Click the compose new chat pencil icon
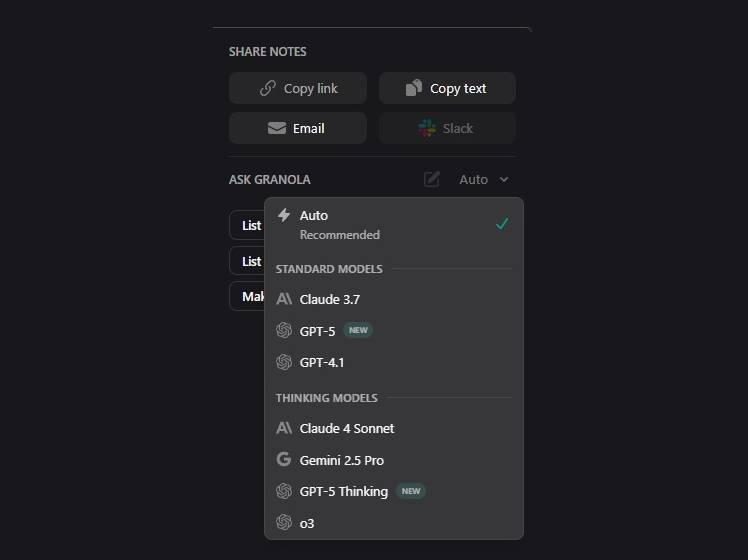748x560 pixels. click(x=432, y=179)
